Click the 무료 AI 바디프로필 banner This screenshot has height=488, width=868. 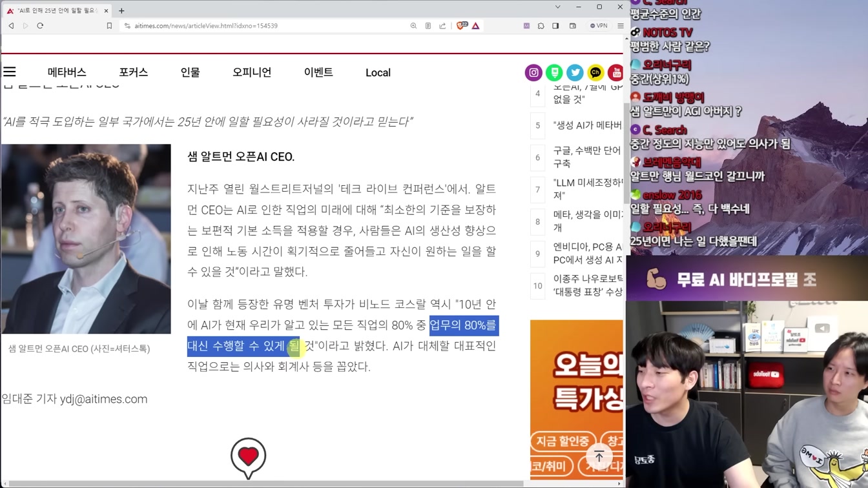click(747, 279)
